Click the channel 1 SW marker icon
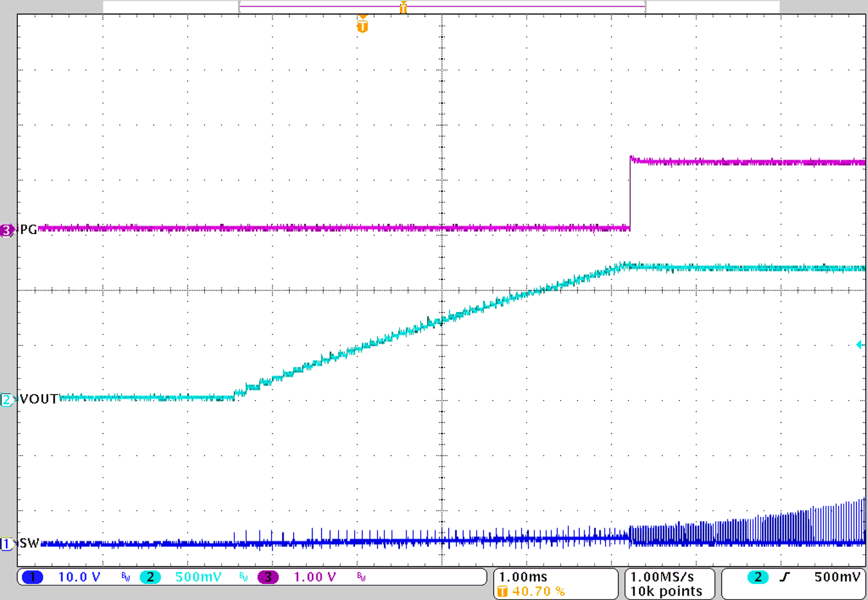Screen dimensions: 868x600 click(8, 545)
